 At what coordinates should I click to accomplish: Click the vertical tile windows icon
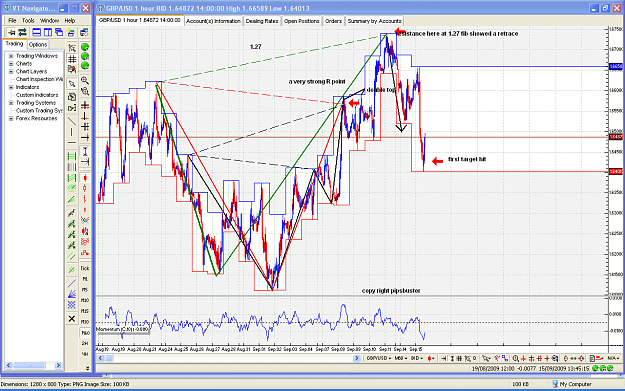pos(48,32)
